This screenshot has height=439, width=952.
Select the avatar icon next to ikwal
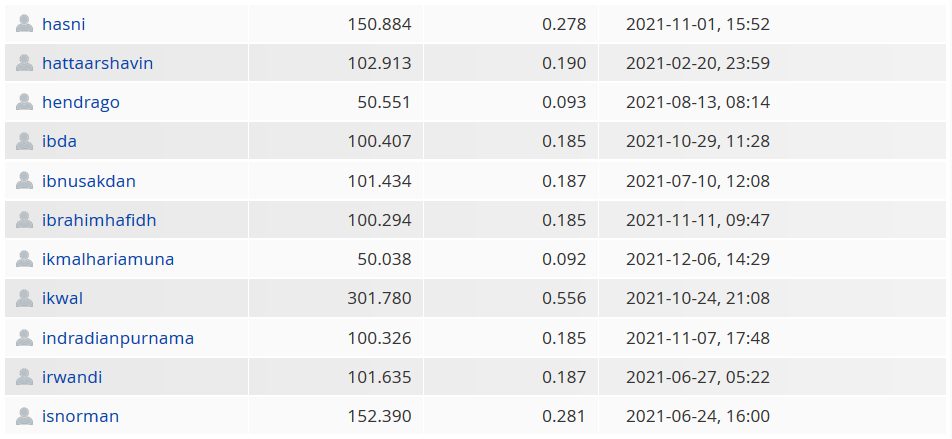(24, 298)
